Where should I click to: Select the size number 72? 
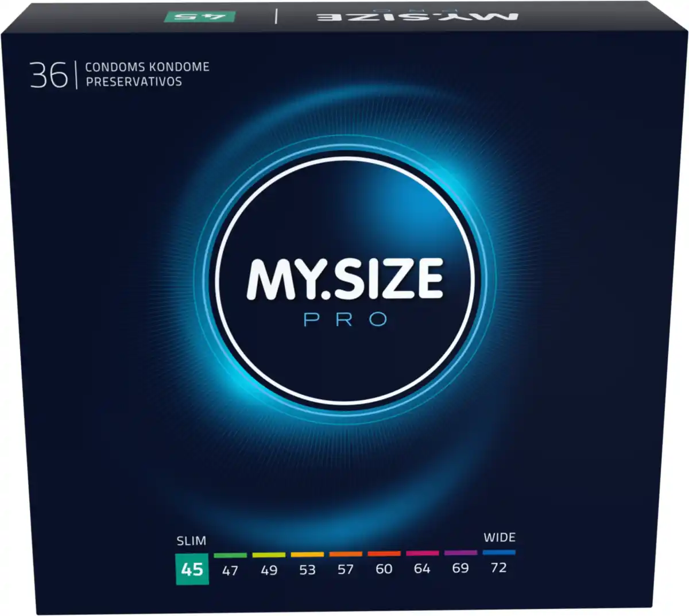[x=498, y=567]
